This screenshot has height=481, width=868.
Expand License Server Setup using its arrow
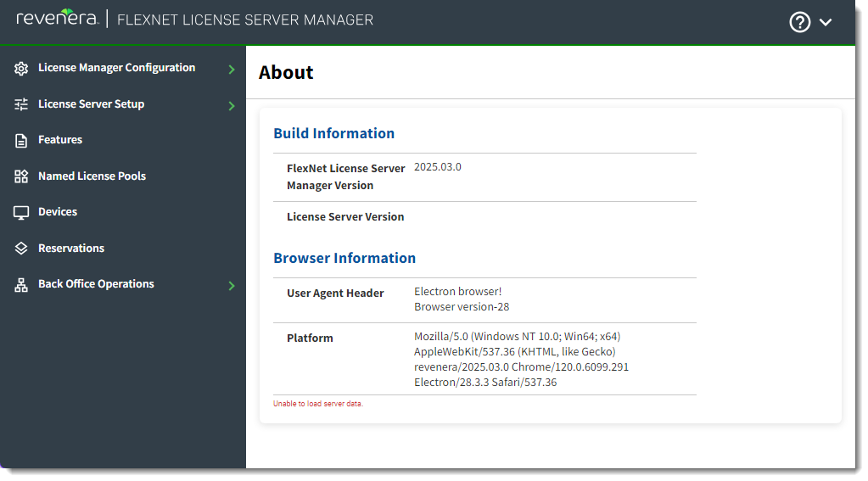tap(232, 106)
